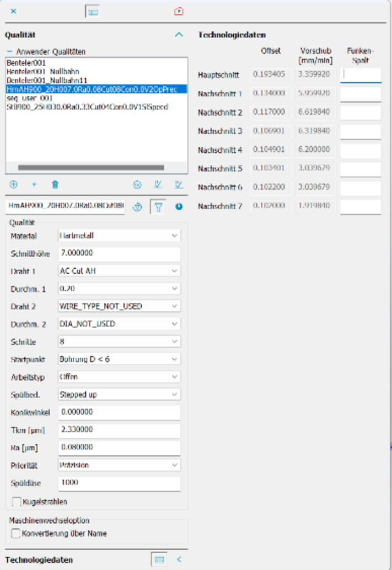Toggle the funnel filter icon
The height and width of the screenshot is (570, 392).
pos(158,207)
